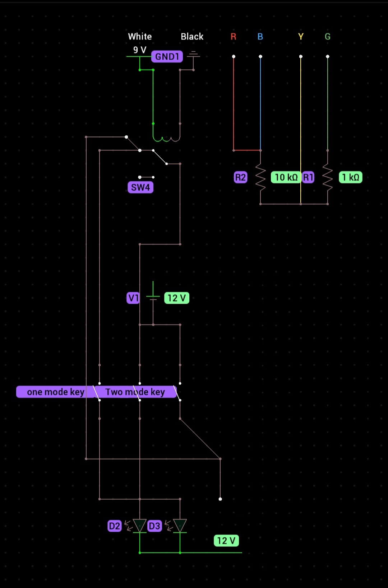Image resolution: width=388 pixels, height=588 pixels.
Task: Click the red wire terminal node
Action: (234, 56)
